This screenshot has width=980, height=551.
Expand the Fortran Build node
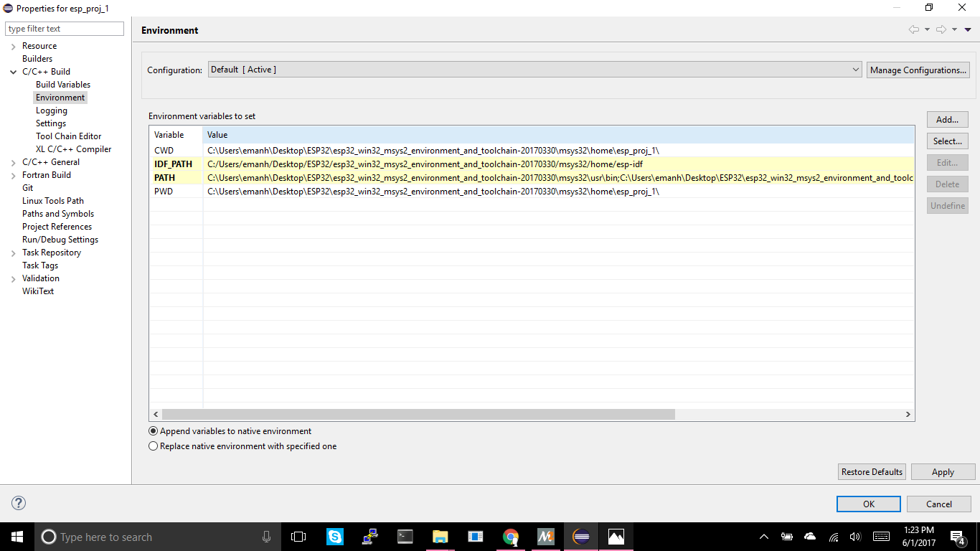tap(13, 175)
